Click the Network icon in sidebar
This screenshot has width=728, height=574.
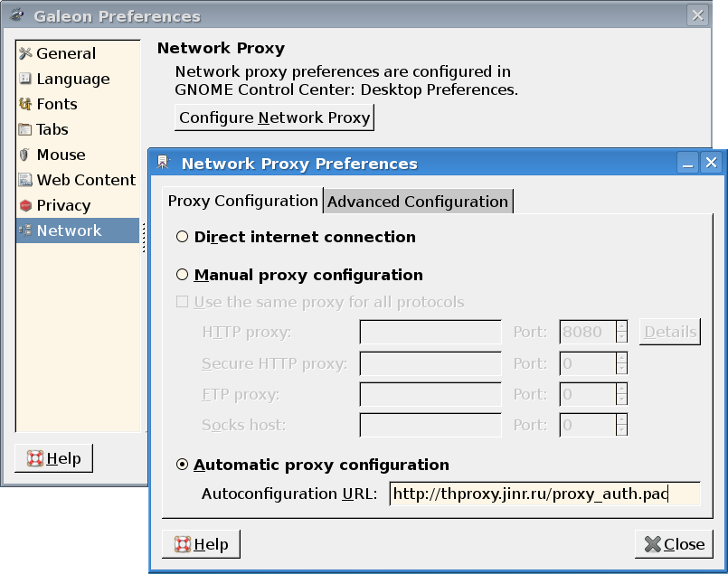click(25, 231)
